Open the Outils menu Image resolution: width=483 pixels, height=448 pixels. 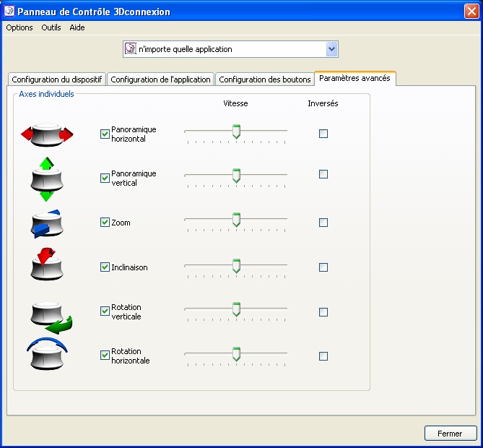click(x=51, y=27)
